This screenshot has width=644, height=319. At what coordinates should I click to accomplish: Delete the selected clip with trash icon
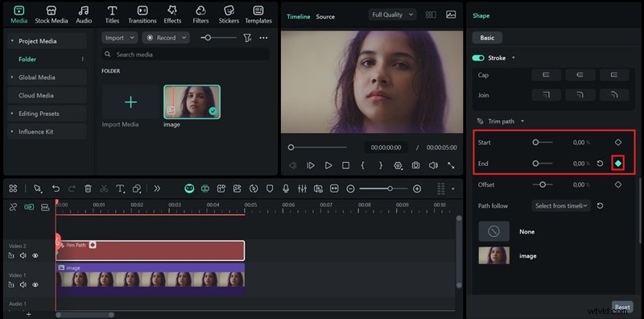coord(88,188)
